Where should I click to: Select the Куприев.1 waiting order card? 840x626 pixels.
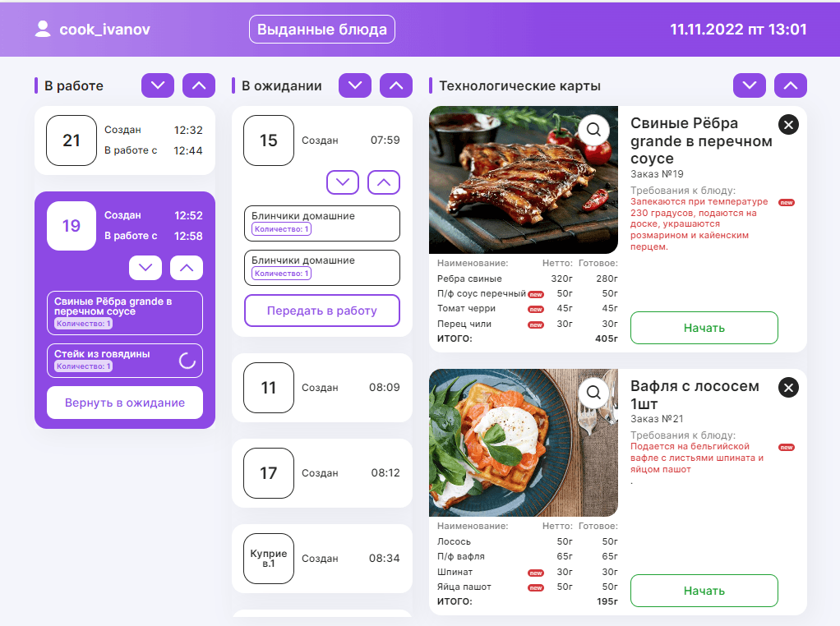(x=322, y=559)
